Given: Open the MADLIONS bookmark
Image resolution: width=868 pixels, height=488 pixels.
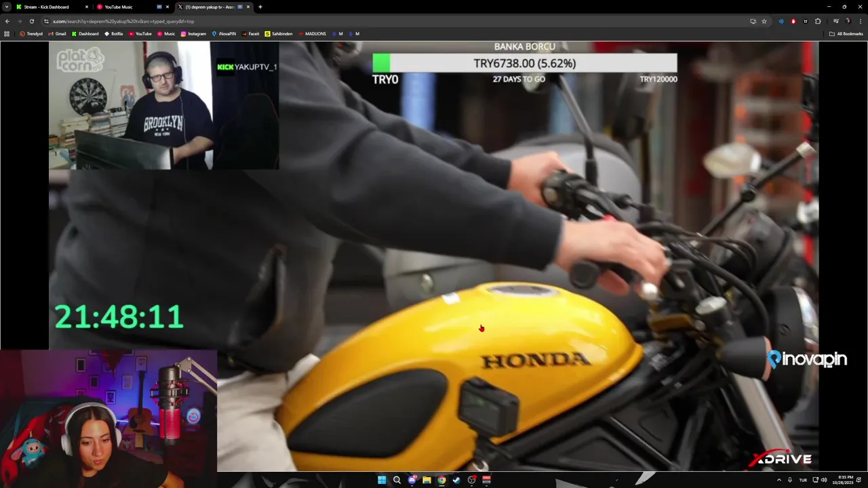Looking at the screenshot, I should 312,33.
